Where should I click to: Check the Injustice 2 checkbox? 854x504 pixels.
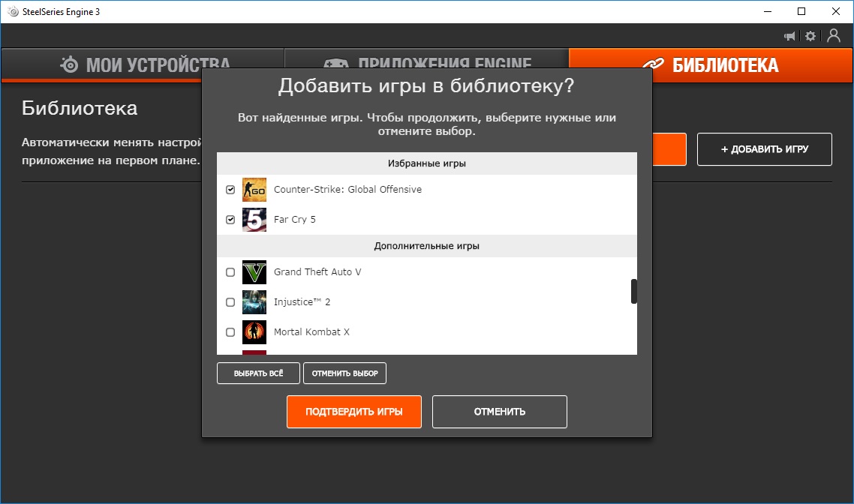pyautogui.click(x=230, y=302)
